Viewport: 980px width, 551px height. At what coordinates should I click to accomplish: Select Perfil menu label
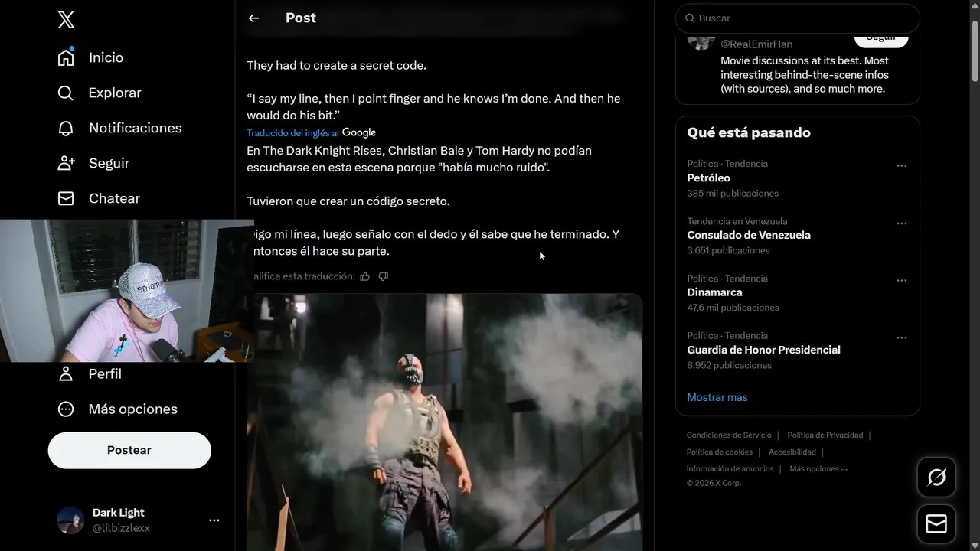[x=105, y=373]
